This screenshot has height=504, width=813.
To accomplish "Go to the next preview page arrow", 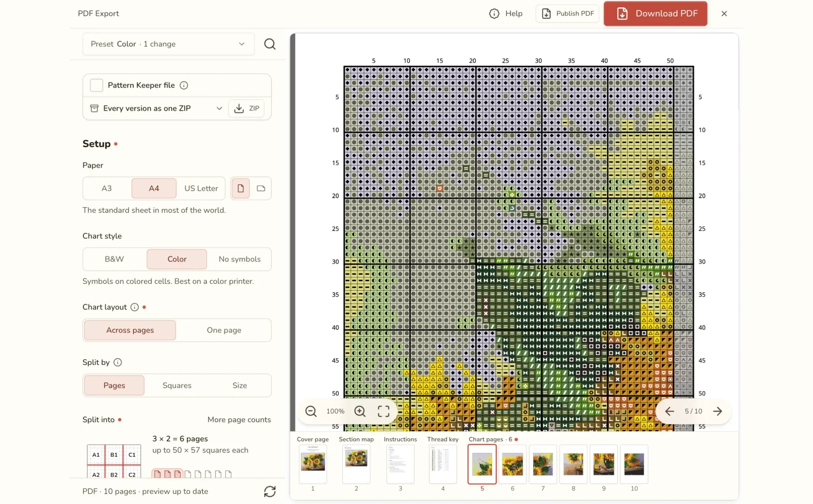I will pyautogui.click(x=717, y=411).
